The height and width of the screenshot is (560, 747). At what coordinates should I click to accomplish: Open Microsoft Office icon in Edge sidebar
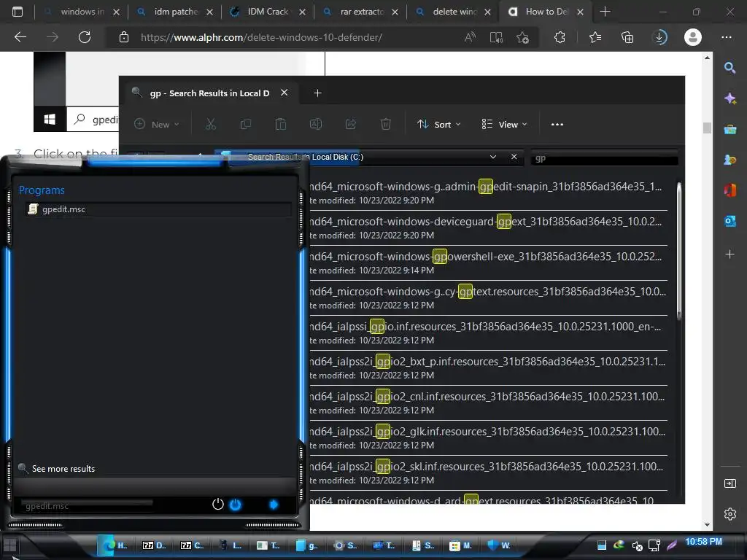[x=729, y=190]
